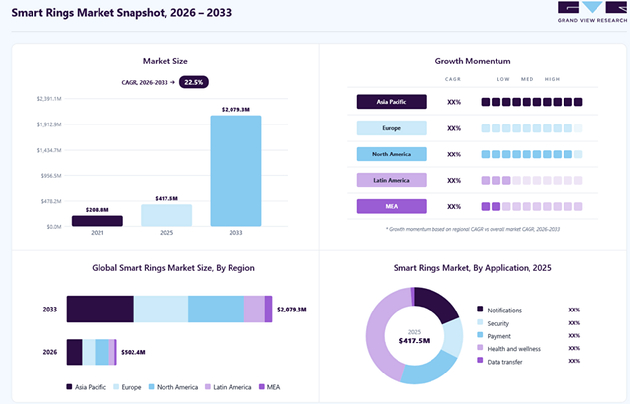Click Smart Rings Market, By Application, 2025 title
This screenshot has height=404, width=630.
[x=472, y=268]
